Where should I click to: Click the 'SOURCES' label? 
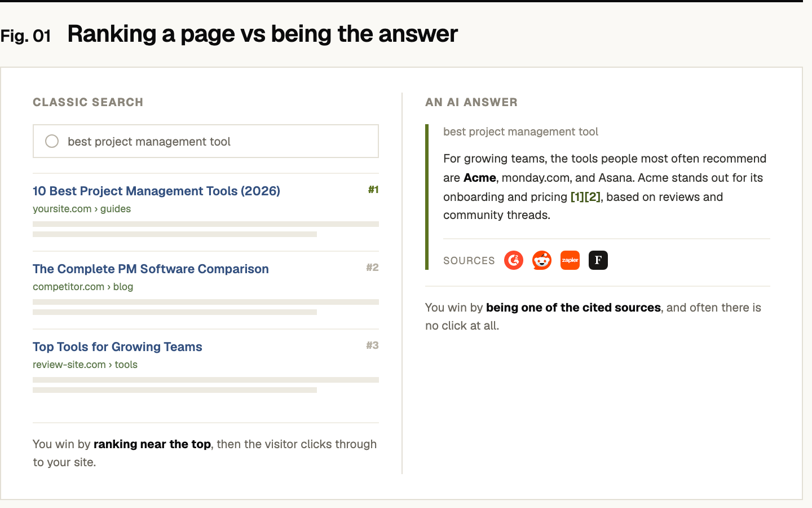click(x=469, y=261)
